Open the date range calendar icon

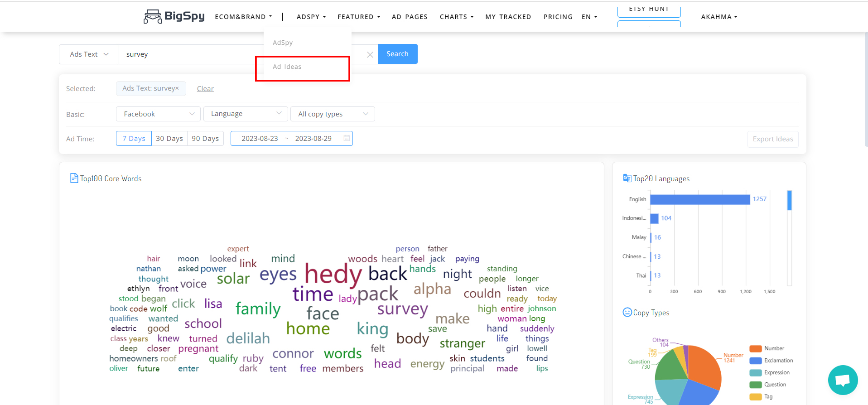[347, 138]
